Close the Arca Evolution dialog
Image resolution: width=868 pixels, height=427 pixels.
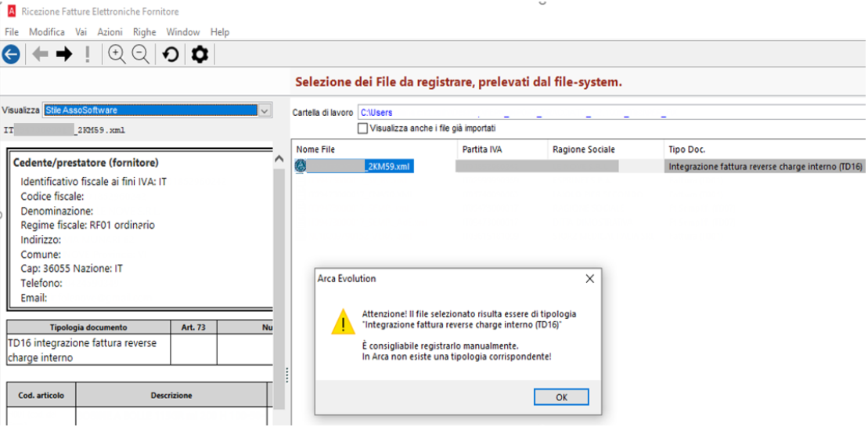coord(589,279)
